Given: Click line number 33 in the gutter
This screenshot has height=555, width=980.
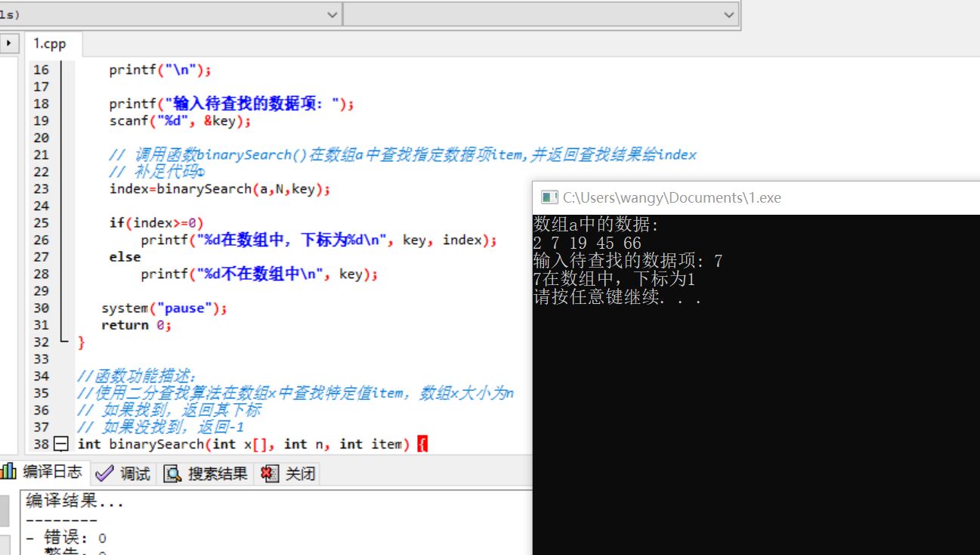Looking at the screenshot, I should [x=41, y=359].
